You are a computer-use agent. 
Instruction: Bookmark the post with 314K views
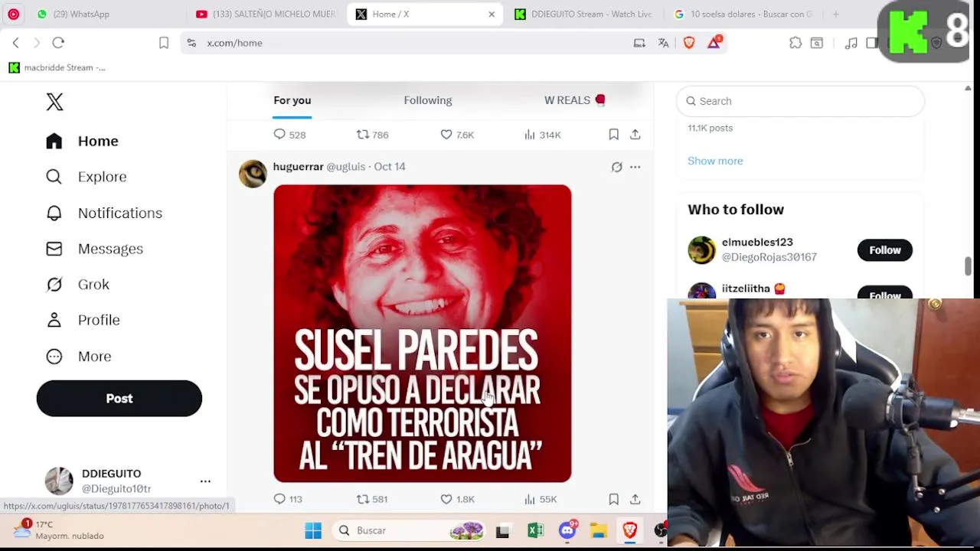613,135
